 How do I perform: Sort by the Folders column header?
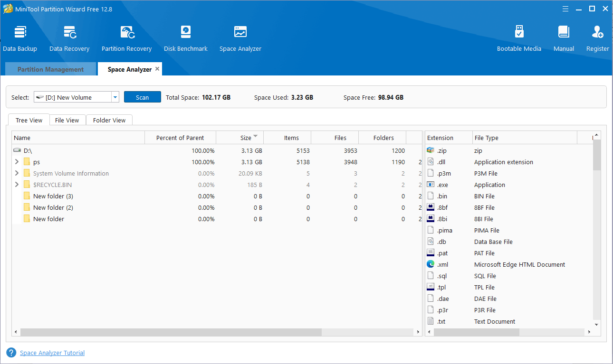pyautogui.click(x=382, y=138)
